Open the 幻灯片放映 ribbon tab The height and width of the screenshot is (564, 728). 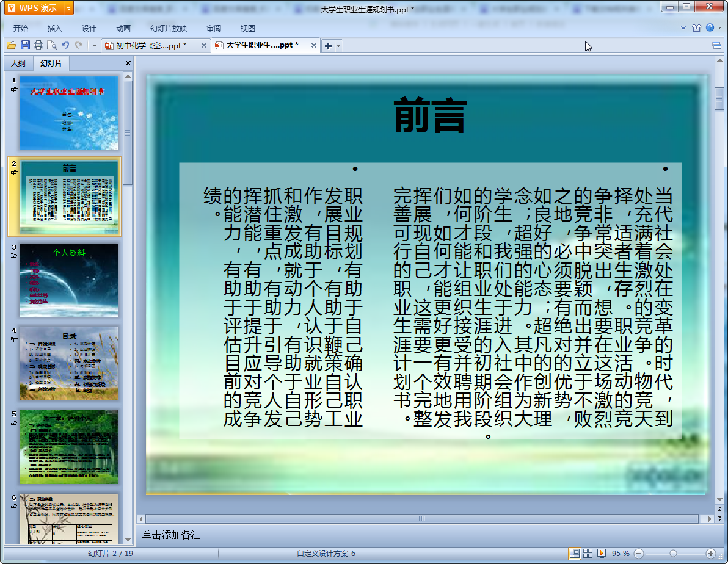169,28
